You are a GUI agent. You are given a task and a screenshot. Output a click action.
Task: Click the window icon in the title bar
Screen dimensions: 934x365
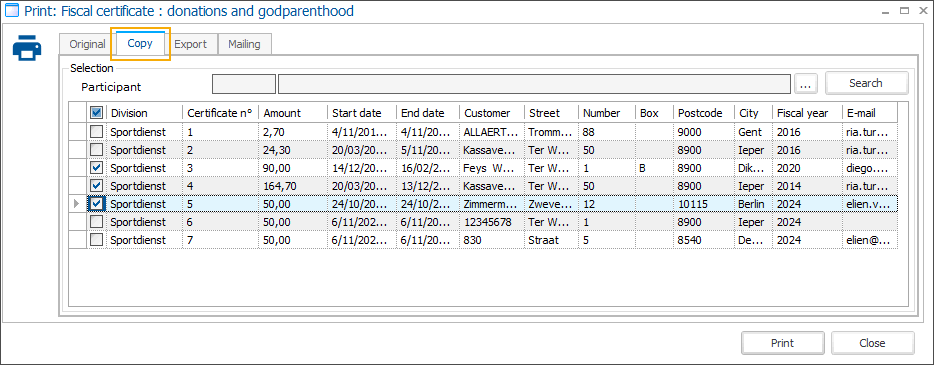tap(11, 11)
